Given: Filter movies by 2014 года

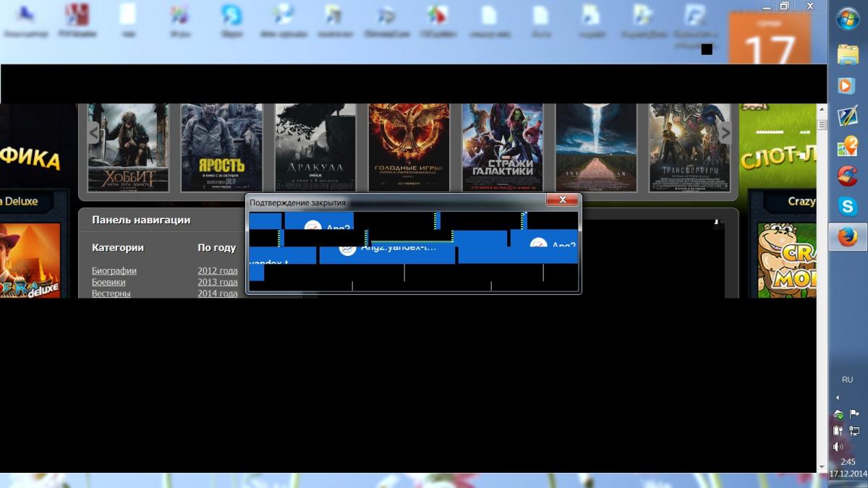Looking at the screenshot, I should (218, 294).
